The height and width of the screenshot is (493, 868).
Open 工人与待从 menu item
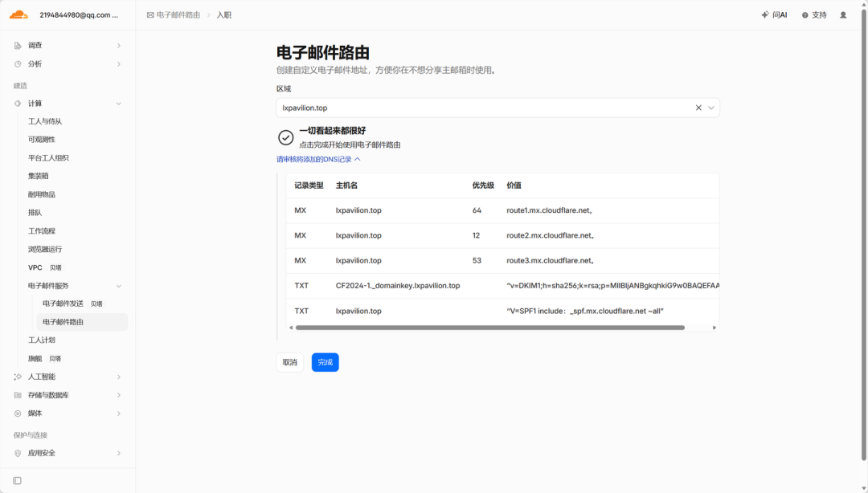coord(45,121)
